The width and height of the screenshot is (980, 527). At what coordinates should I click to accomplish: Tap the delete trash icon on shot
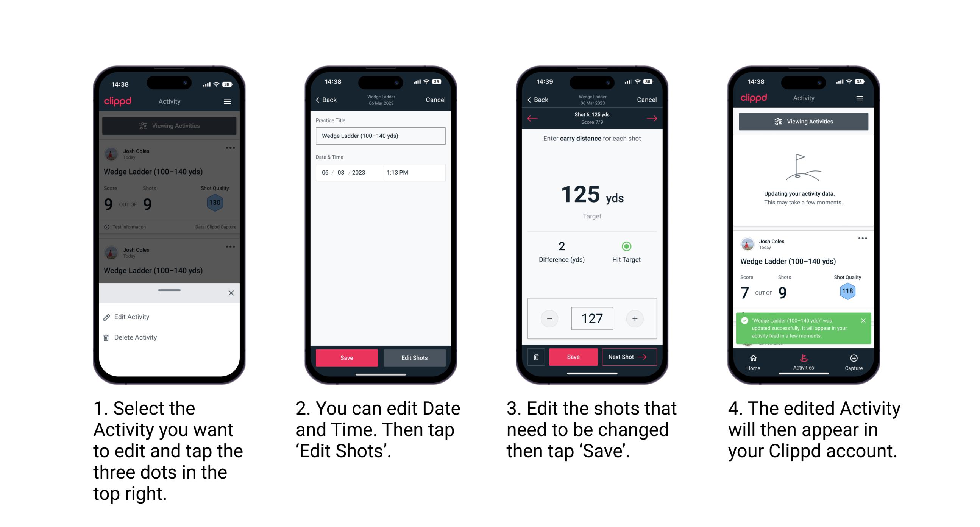(535, 358)
